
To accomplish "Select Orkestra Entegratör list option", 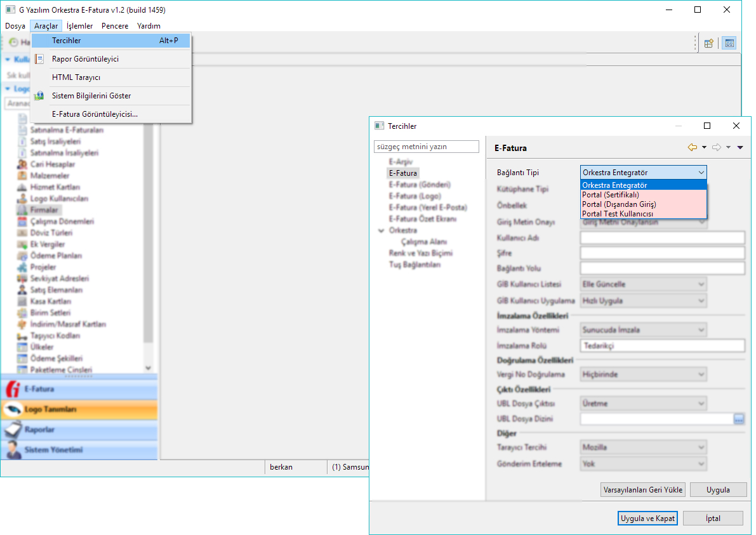I will point(644,185).
